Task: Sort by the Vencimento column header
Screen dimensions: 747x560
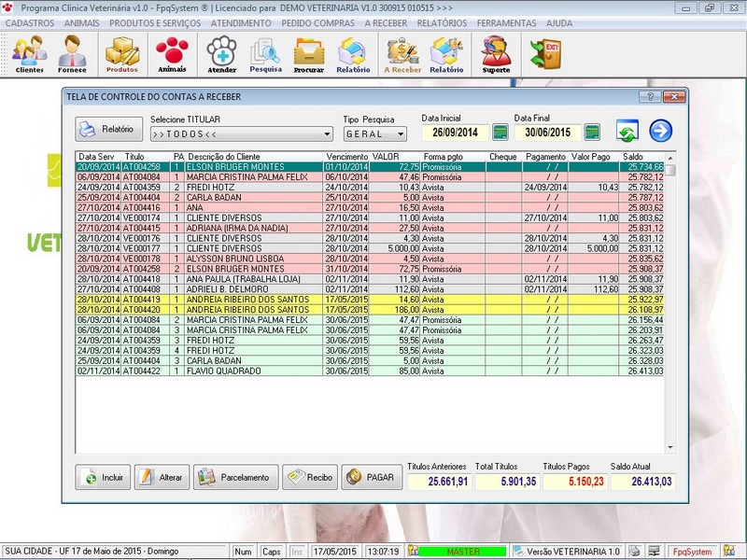Action: pyautogui.click(x=346, y=157)
